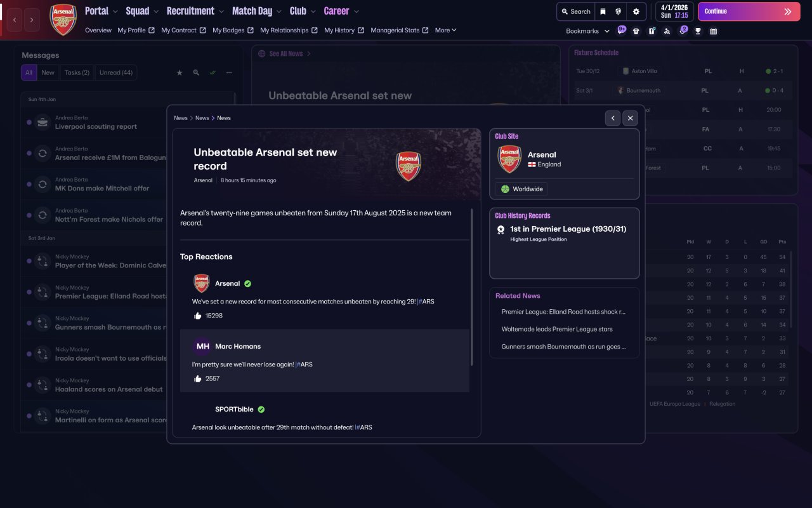This screenshot has width=812, height=508.
Task: Expand the Bookmarks dropdown
Action: click(x=588, y=31)
